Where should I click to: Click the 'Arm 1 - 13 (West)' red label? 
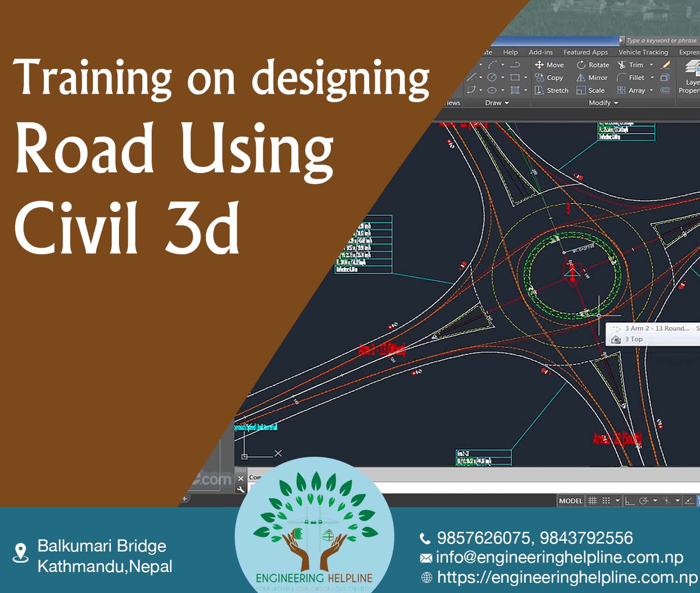click(x=382, y=349)
